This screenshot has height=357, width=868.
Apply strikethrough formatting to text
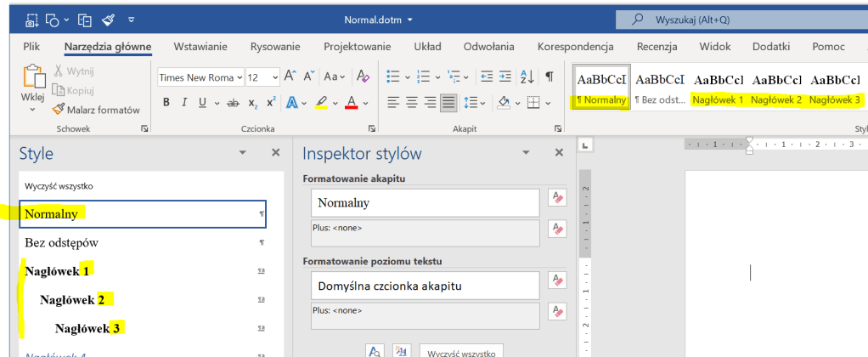click(x=232, y=103)
